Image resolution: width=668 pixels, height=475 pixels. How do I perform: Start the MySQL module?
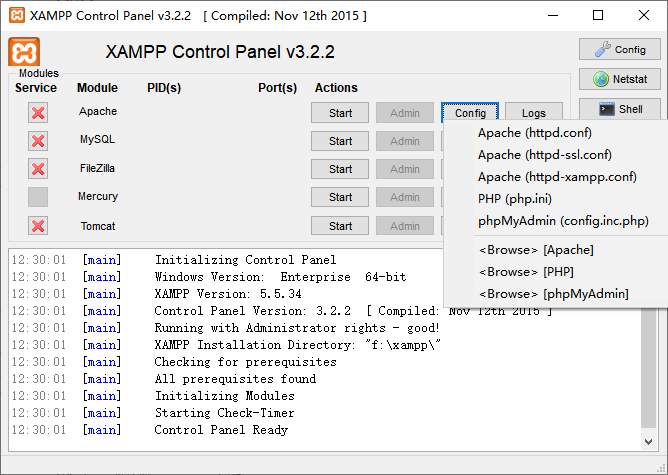[x=340, y=141]
